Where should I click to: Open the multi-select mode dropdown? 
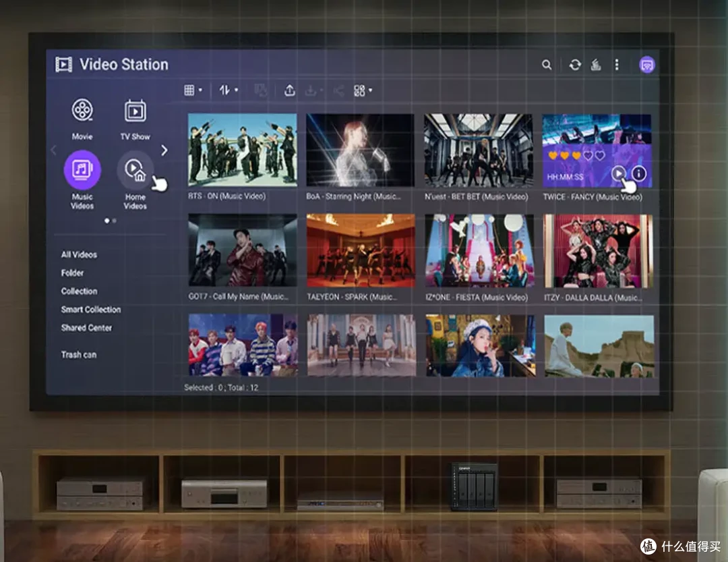tap(363, 90)
